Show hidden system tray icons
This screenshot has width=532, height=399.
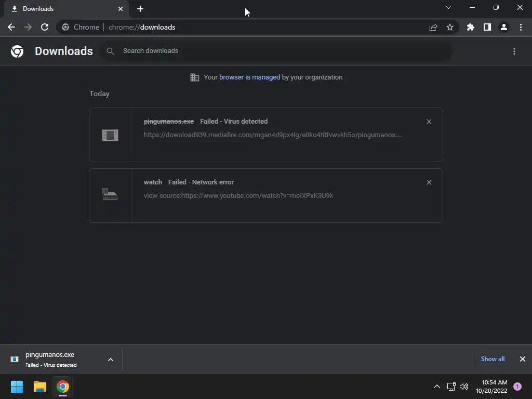tap(436, 387)
